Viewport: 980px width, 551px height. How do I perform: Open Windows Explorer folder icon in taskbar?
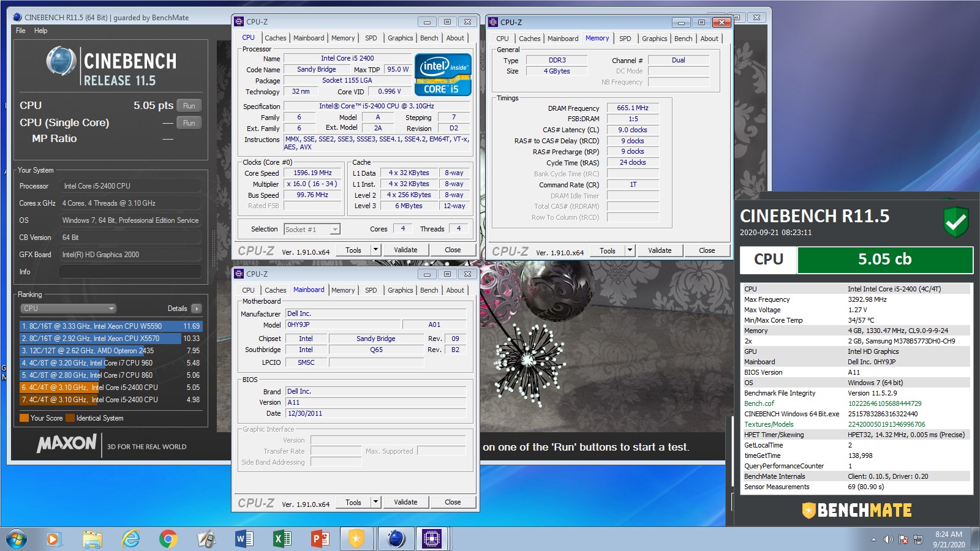(92, 539)
